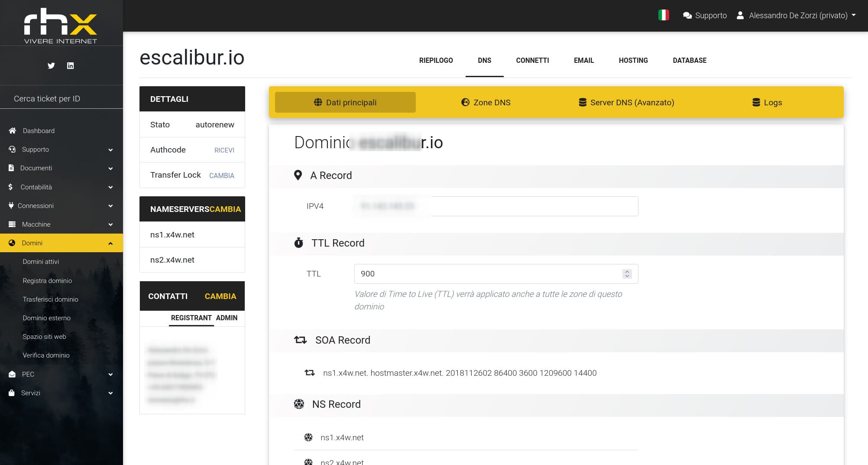Open Dominio esterno page
Image resolution: width=868 pixels, height=465 pixels.
click(x=46, y=318)
